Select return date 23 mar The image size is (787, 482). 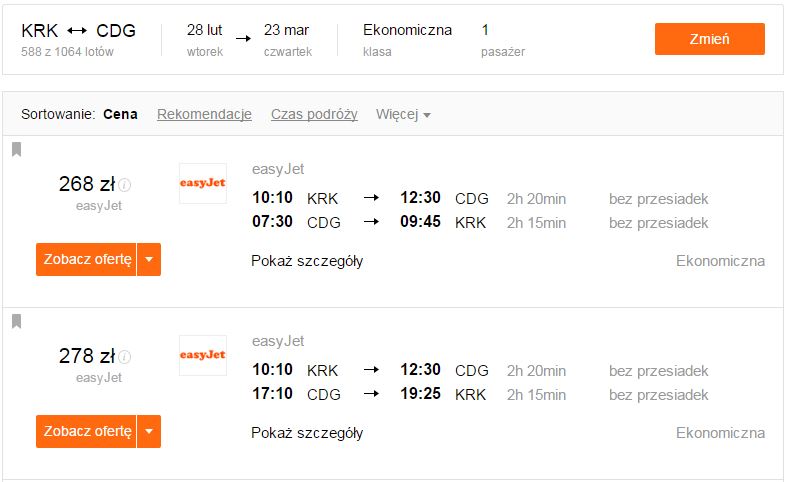pos(288,39)
